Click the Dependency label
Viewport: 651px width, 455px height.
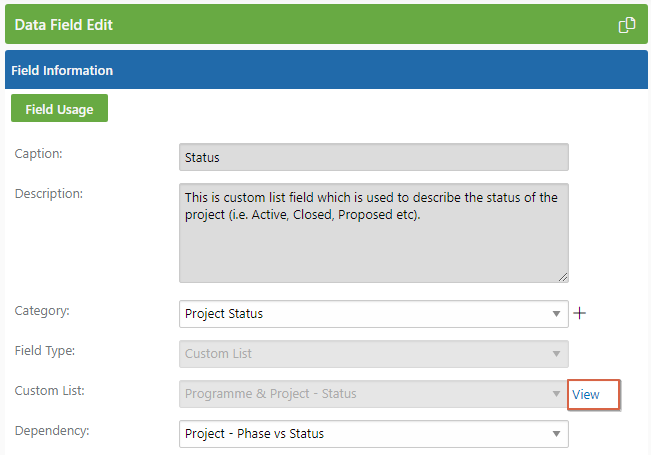[52, 431]
